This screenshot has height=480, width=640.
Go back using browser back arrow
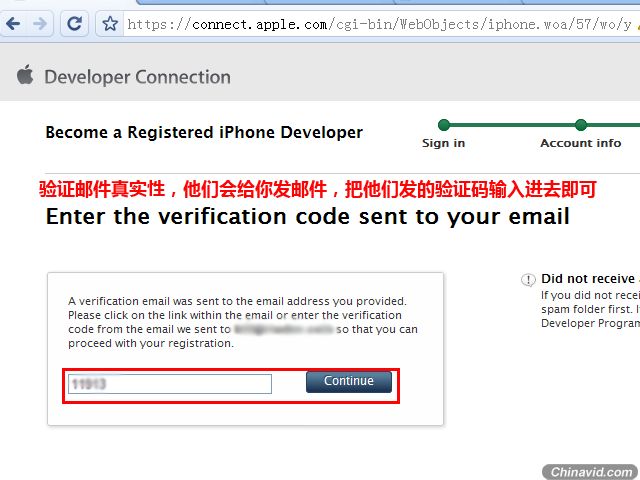pyautogui.click(x=13, y=24)
